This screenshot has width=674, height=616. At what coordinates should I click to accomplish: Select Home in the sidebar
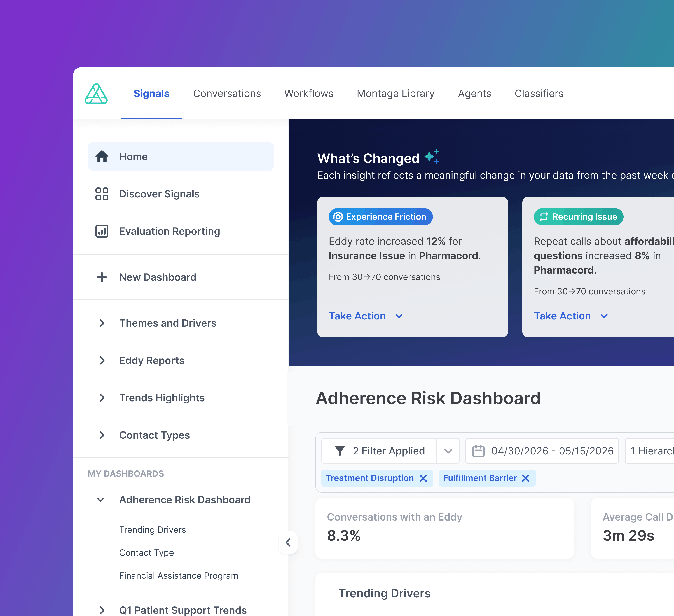[181, 157]
